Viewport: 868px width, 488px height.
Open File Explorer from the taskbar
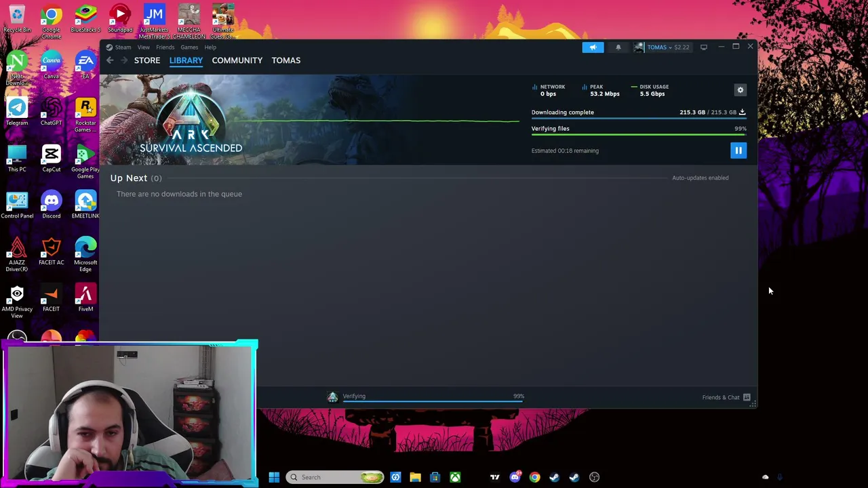415,477
